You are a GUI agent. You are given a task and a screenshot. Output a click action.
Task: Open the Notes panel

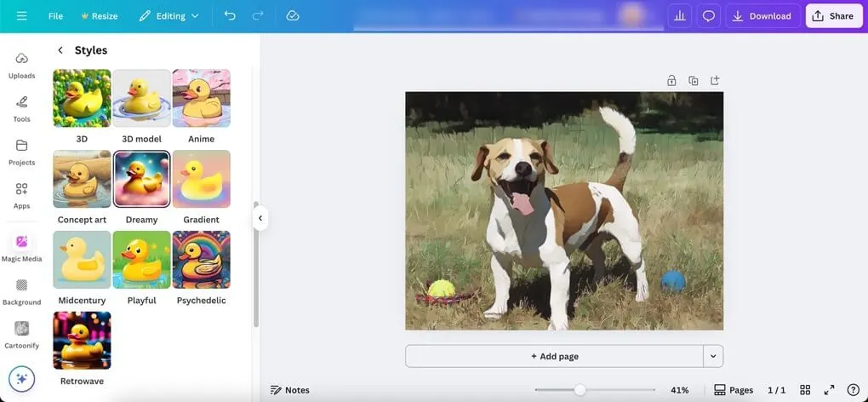click(289, 390)
